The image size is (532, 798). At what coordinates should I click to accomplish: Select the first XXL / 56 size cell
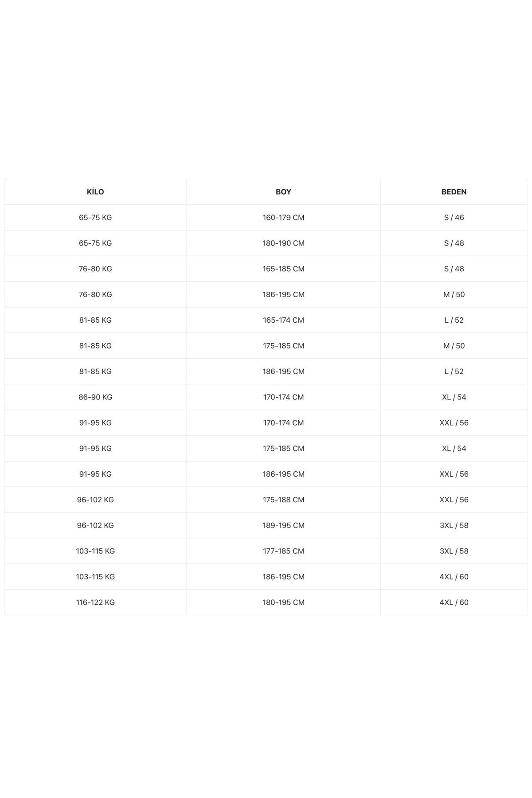tap(454, 423)
